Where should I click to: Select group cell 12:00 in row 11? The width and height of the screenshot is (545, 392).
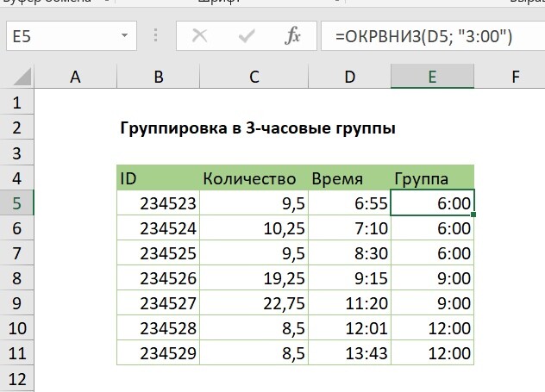point(432,352)
